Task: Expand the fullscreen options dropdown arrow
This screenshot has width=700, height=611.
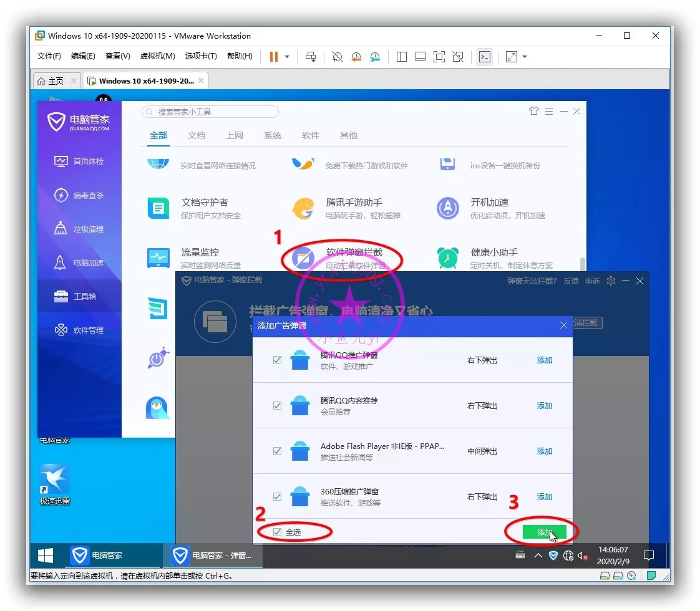Action: 525,57
